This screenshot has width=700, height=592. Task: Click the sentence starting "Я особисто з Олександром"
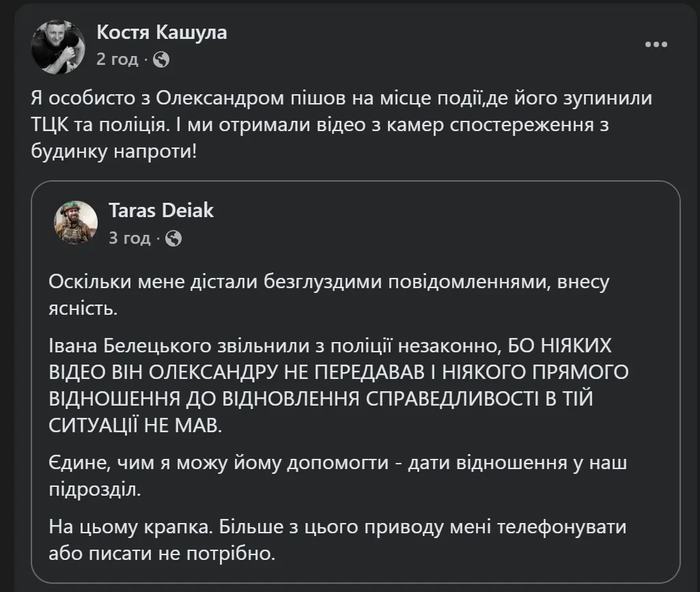pos(341,98)
